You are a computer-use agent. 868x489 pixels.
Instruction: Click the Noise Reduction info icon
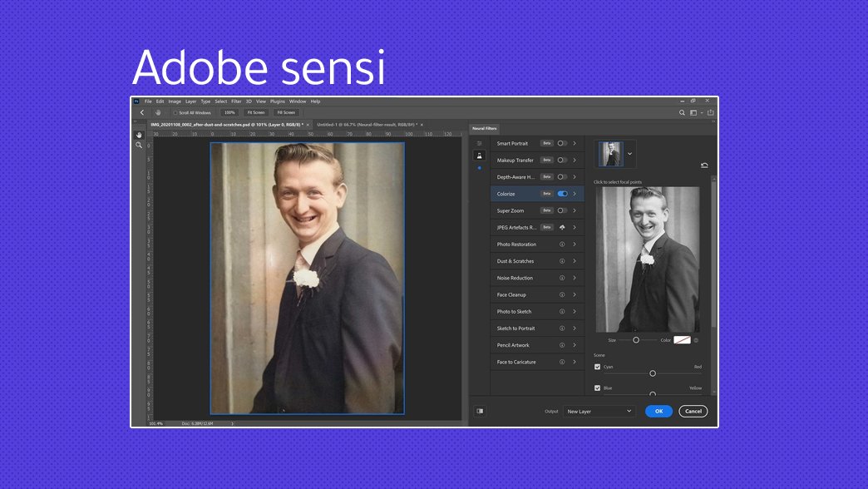point(562,278)
